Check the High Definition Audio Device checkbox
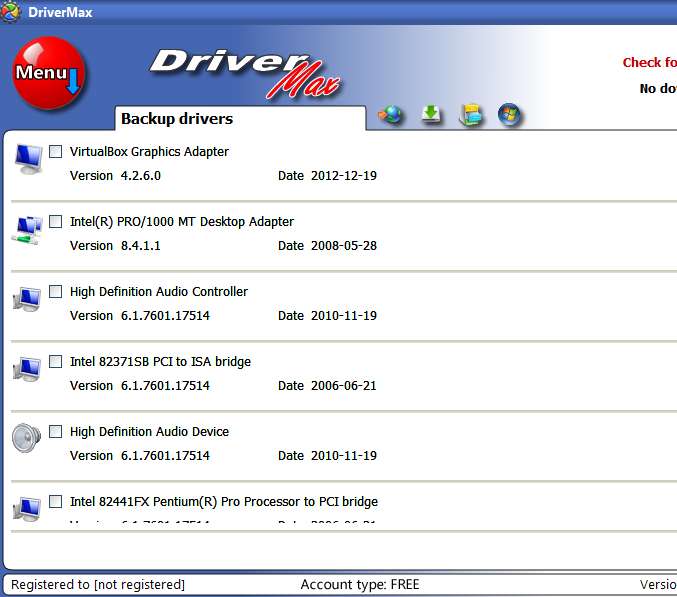 55,431
